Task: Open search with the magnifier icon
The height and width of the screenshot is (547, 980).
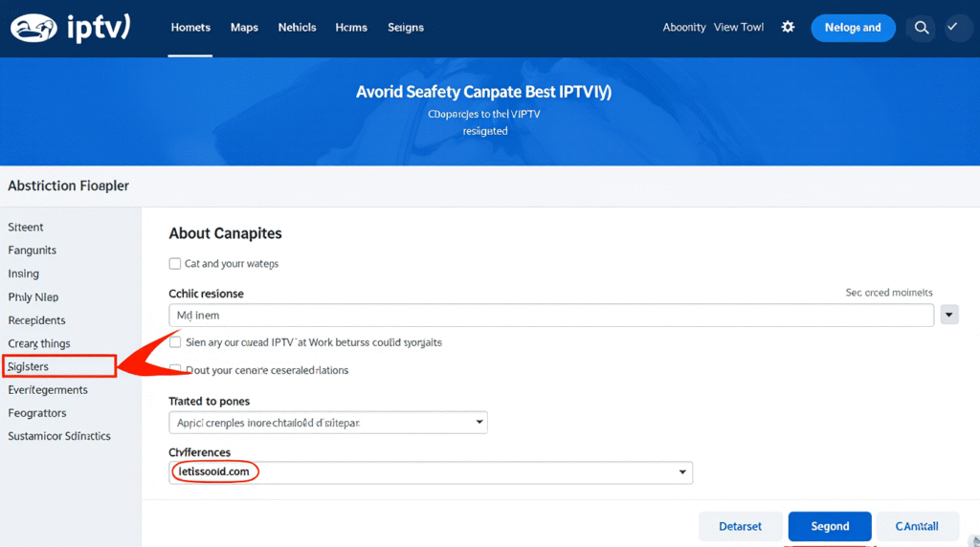Action: pyautogui.click(x=922, y=28)
